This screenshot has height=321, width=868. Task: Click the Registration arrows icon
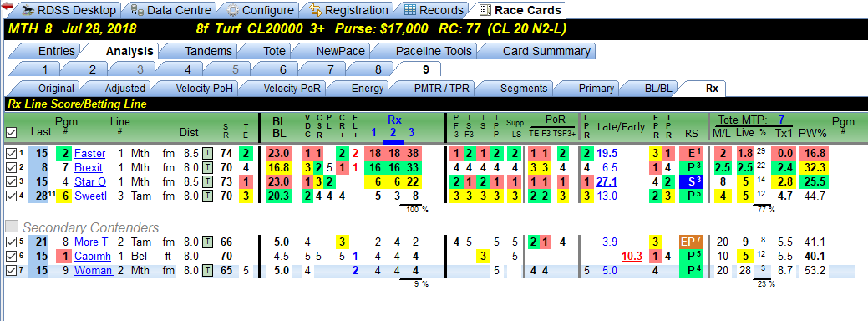coord(316,10)
